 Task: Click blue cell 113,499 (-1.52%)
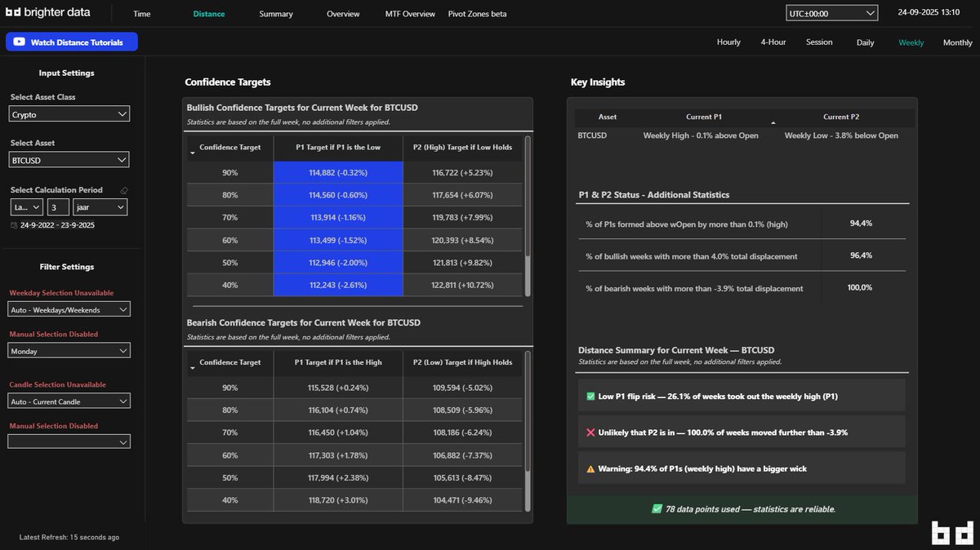click(338, 240)
